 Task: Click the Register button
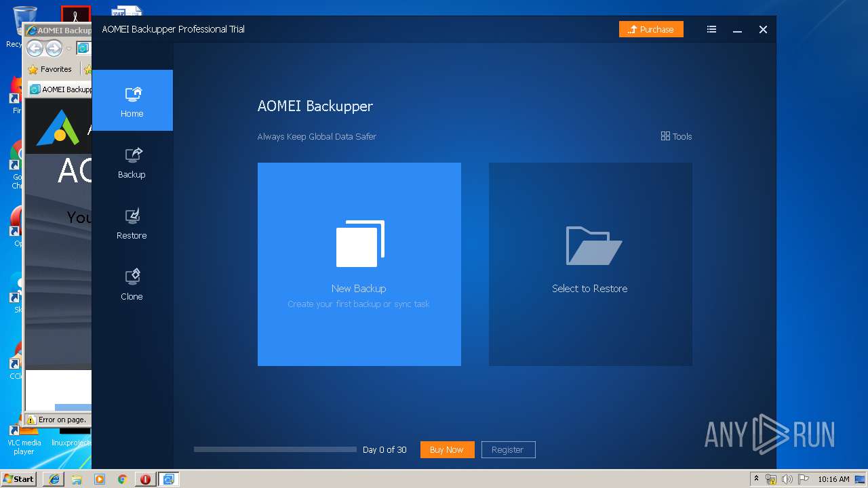(508, 449)
